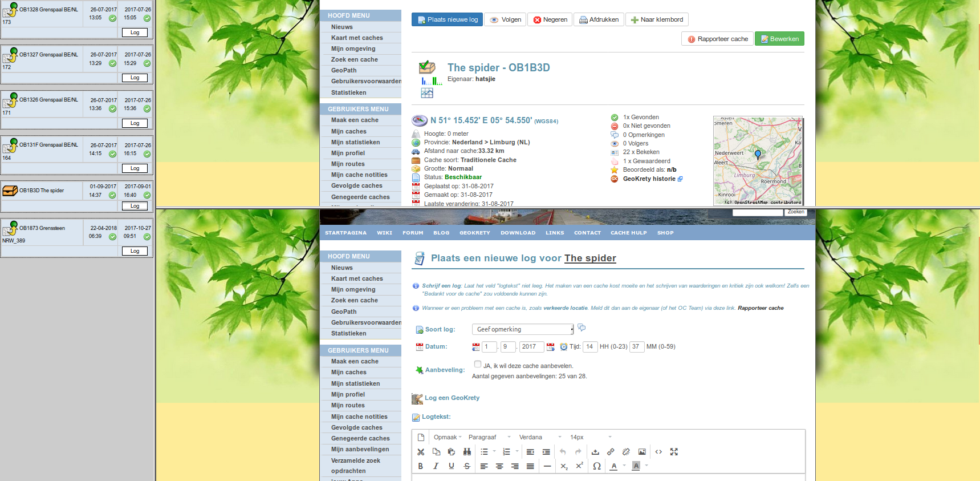Open the 'Soort log' dropdown
The image size is (980, 481).
[523, 329]
